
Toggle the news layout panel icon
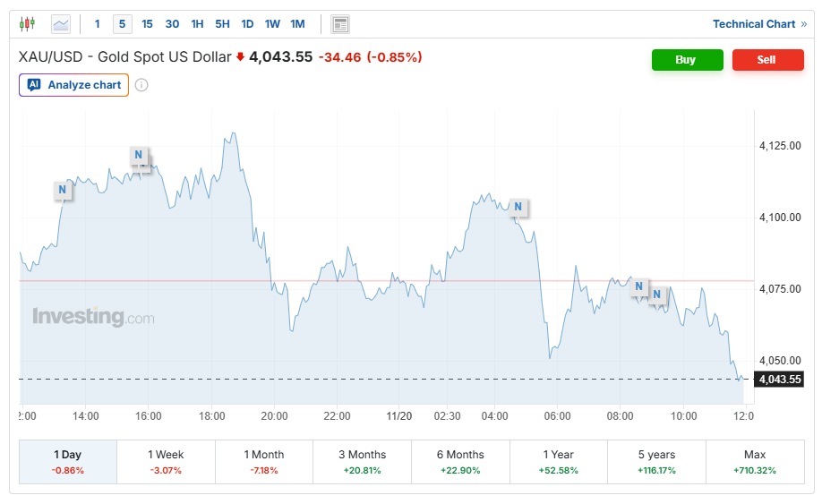(340, 24)
